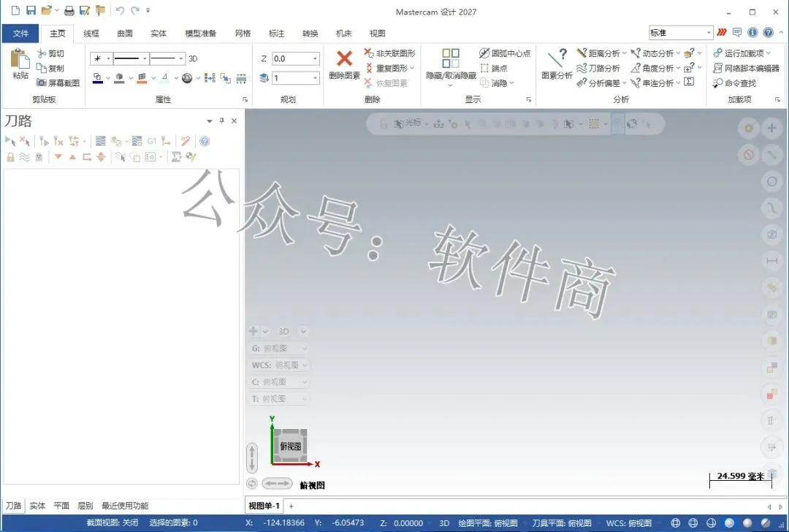This screenshot has height=532, width=789.
Task: Click WCS: 俯视图 in status bar
Action: pos(629,523)
